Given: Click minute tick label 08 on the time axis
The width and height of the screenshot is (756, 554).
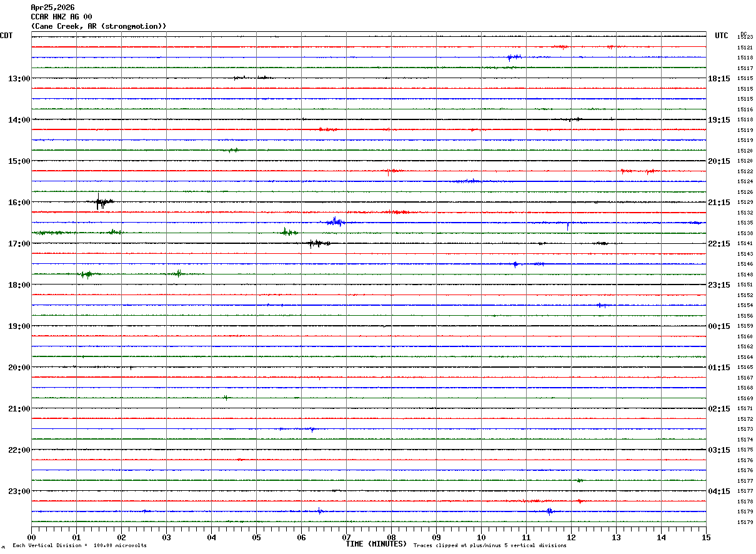Looking at the screenshot, I should tap(392, 537).
